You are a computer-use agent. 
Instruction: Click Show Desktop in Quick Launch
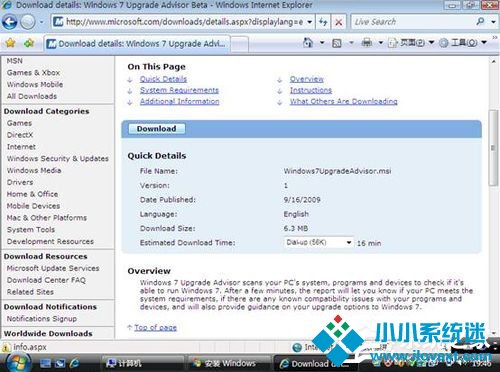45,363
